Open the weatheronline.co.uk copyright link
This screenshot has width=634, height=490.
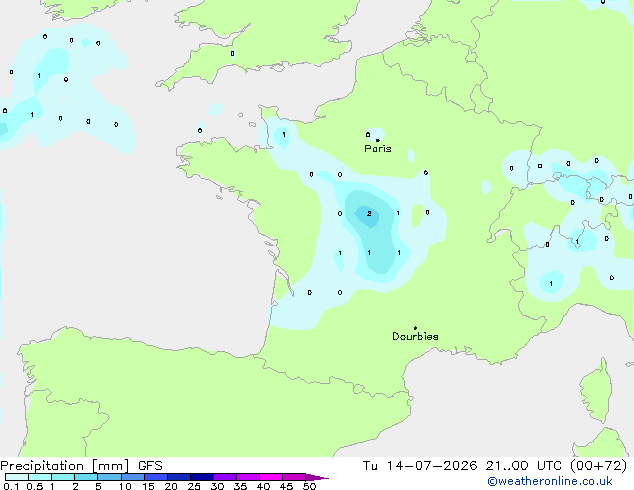pos(550,481)
